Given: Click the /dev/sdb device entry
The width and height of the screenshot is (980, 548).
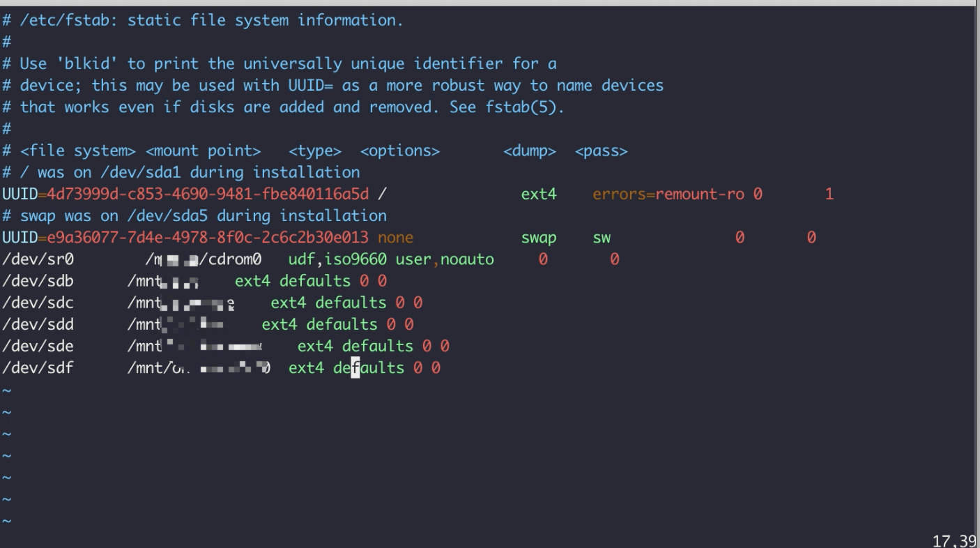Looking at the screenshot, I should 38,281.
